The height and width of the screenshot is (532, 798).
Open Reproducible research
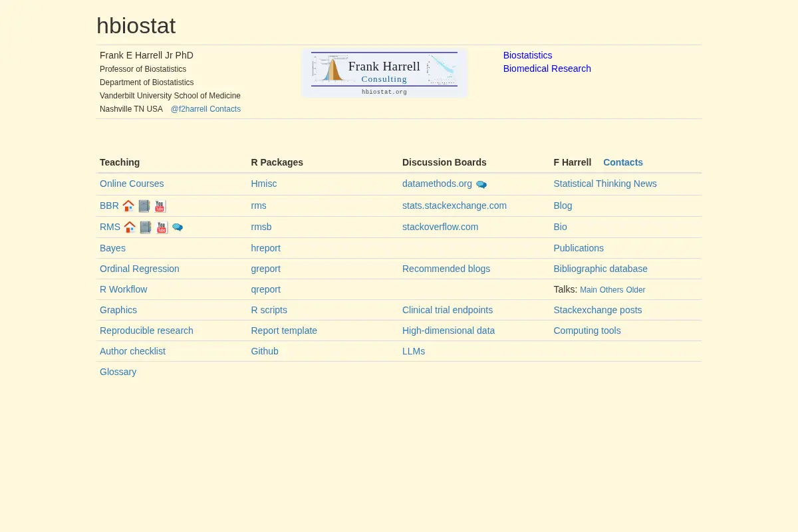tap(146, 331)
